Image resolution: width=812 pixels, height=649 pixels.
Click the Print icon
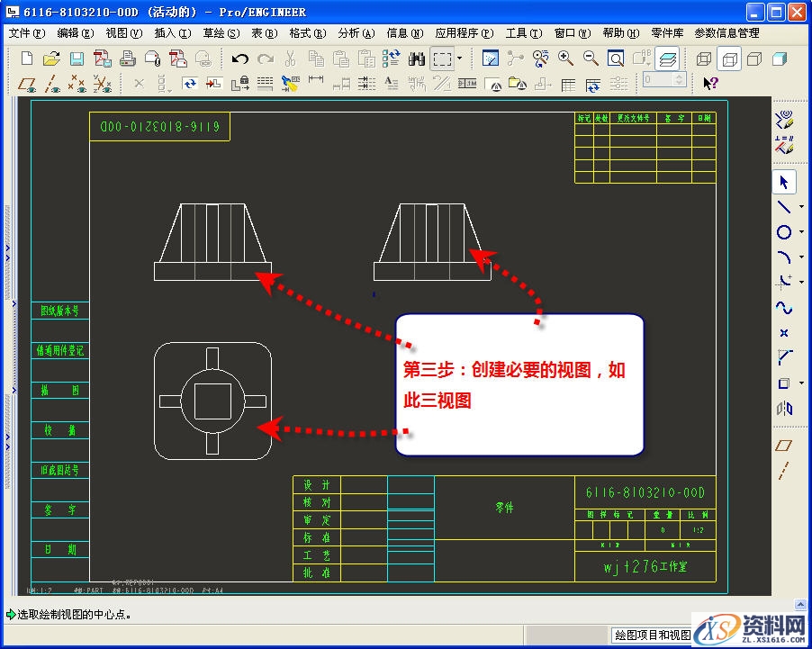coord(128,59)
